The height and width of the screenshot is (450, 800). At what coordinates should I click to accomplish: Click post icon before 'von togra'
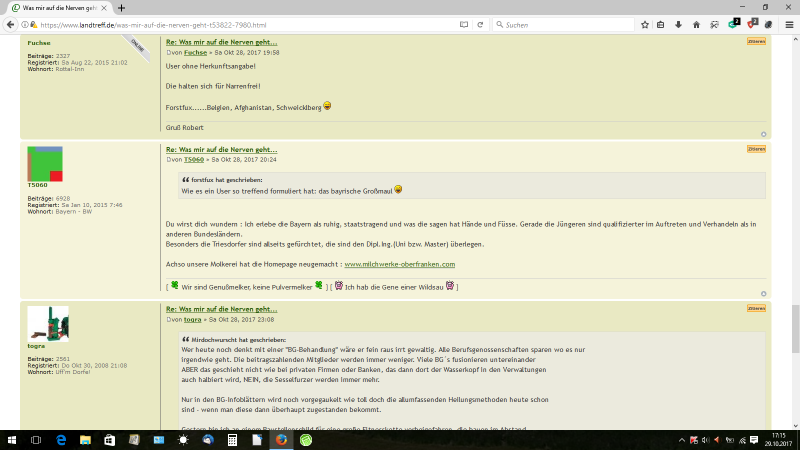pyautogui.click(x=168, y=319)
